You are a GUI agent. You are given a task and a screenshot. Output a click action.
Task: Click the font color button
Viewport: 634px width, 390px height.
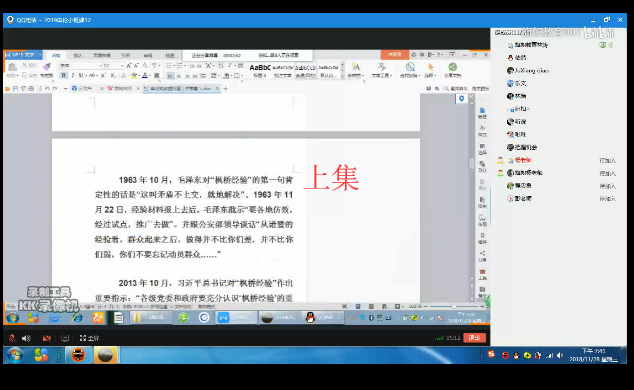coord(144,76)
